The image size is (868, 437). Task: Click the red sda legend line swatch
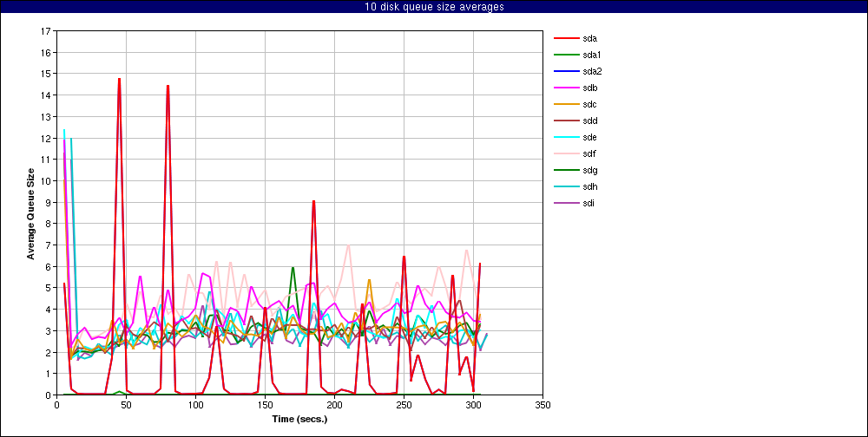click(x=566, y=38)
